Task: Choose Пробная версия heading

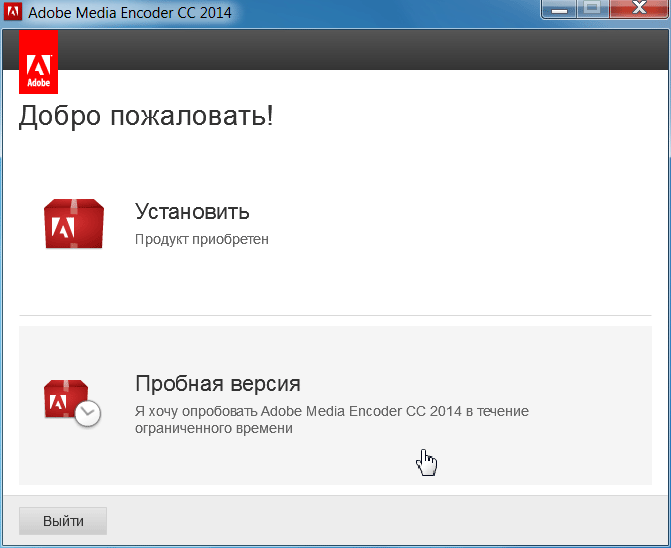Action: 218,383
